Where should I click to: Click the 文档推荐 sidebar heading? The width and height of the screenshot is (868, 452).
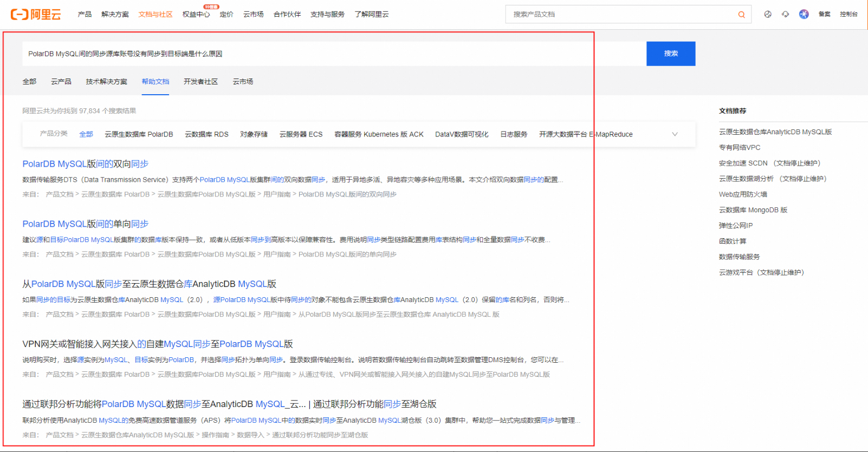coord(733,111)
